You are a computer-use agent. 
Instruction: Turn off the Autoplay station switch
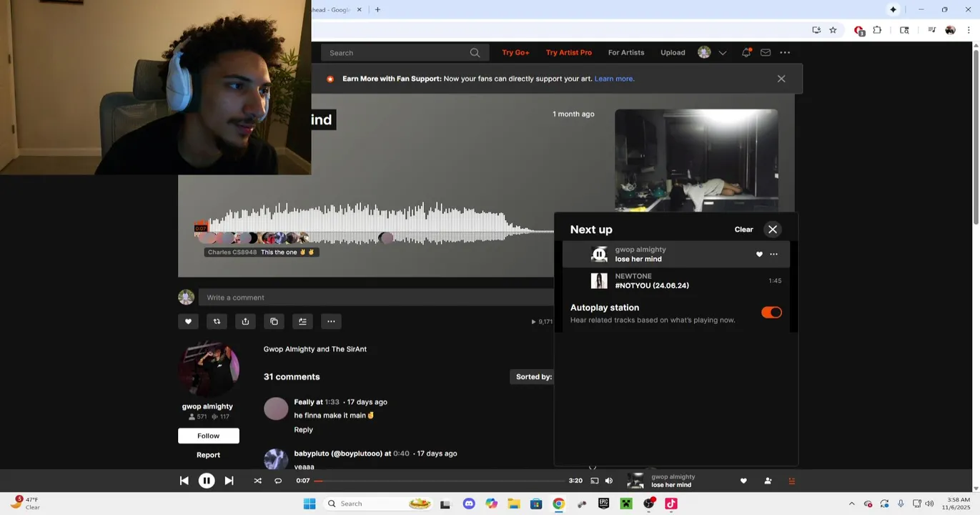(x=771, y=313)
